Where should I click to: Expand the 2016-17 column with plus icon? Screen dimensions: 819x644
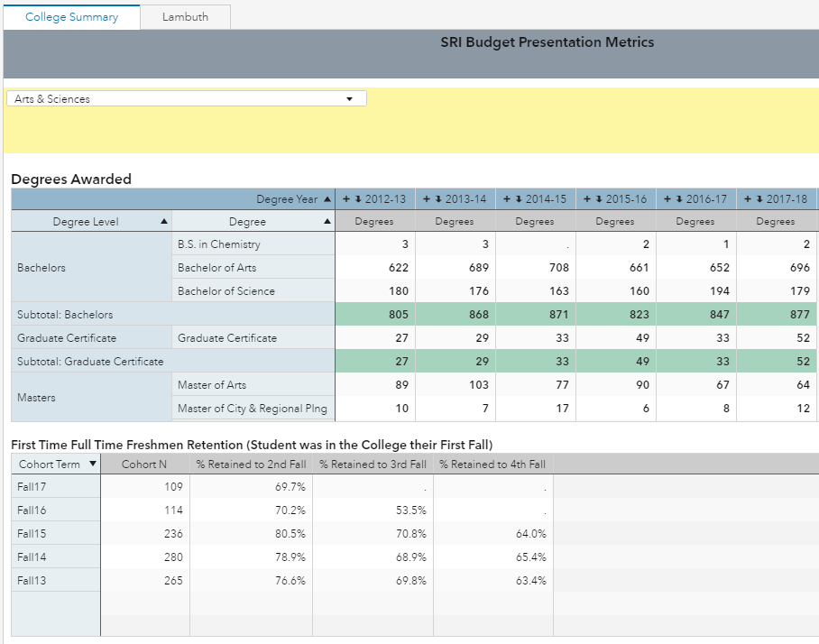pyautogui.click(x=667, y=199)
